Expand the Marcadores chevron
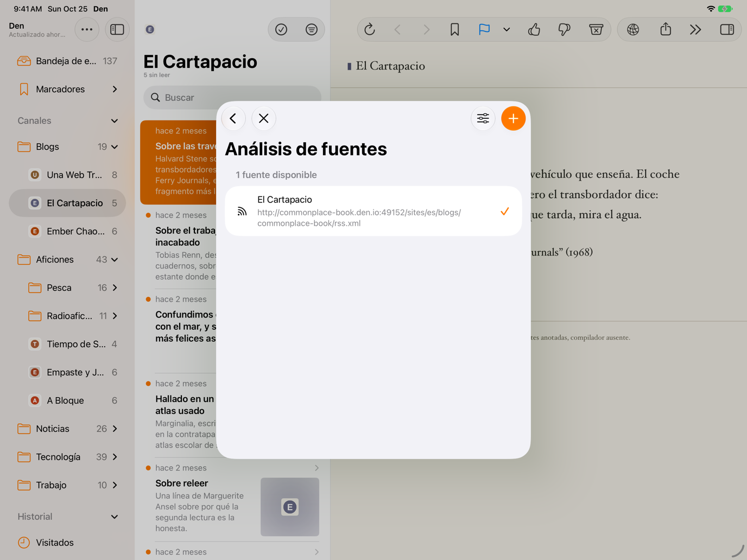Screen dimensions: 747x560 click(115, 89)
